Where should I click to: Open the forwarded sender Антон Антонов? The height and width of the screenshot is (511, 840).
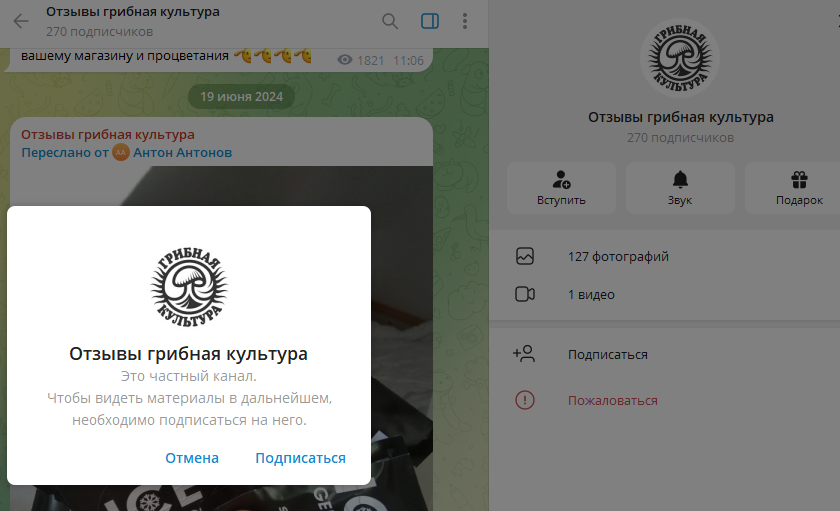point(183,153)
